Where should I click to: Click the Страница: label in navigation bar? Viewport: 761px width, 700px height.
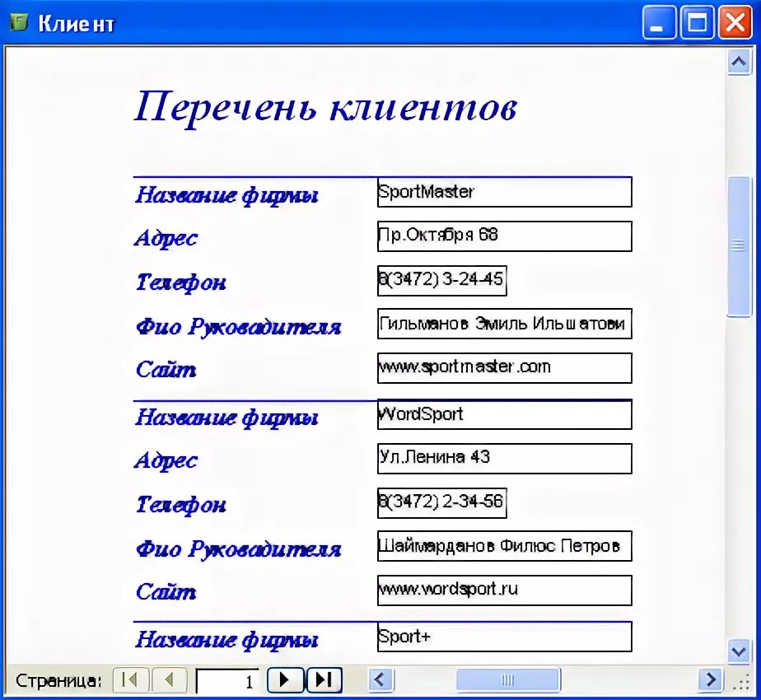point(58,681)
